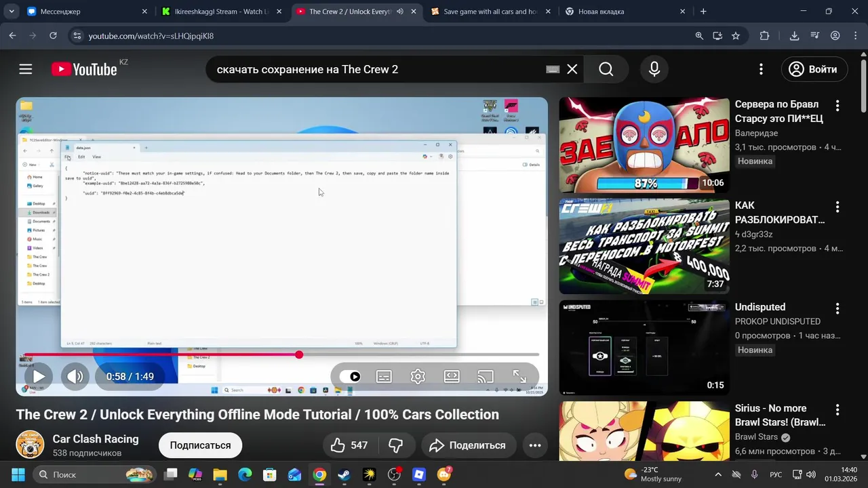Viewport: 868px width, 488px height.
Task: Open the on-screen keyboard in search box
Action: point(553,69)
